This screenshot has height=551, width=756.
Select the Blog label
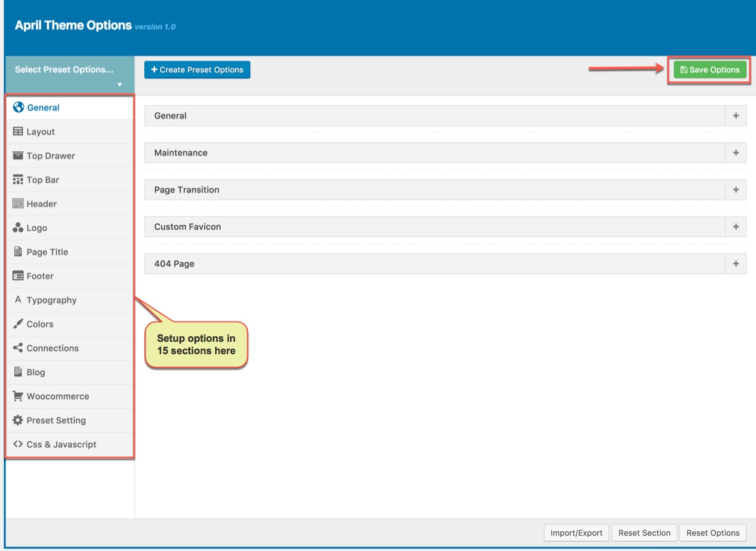[x=36, y=372]
